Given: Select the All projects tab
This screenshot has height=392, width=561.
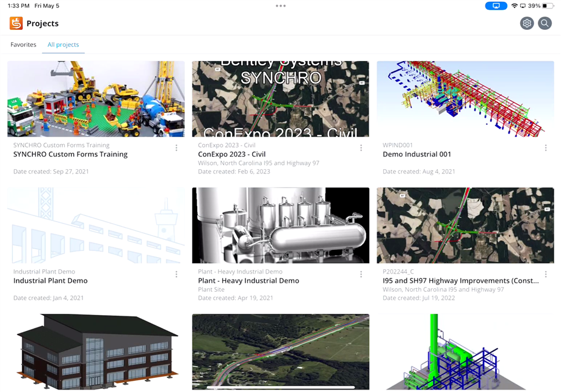Looking at the screenshot, I should point(63,45).
